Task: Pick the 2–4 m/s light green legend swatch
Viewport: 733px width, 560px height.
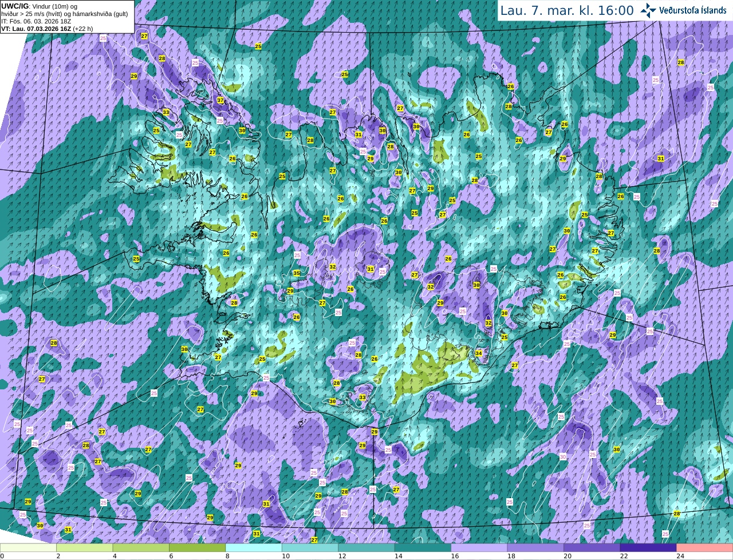Action: point(85,548)
